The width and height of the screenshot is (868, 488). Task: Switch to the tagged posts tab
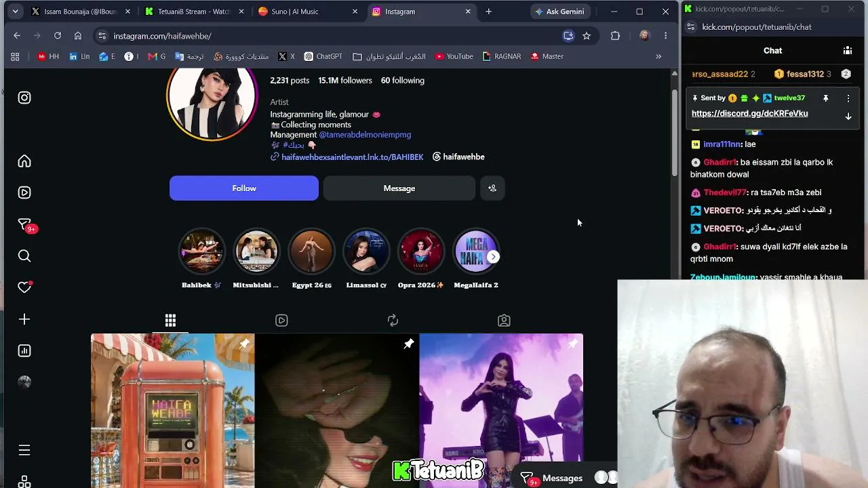pos(504,320)
